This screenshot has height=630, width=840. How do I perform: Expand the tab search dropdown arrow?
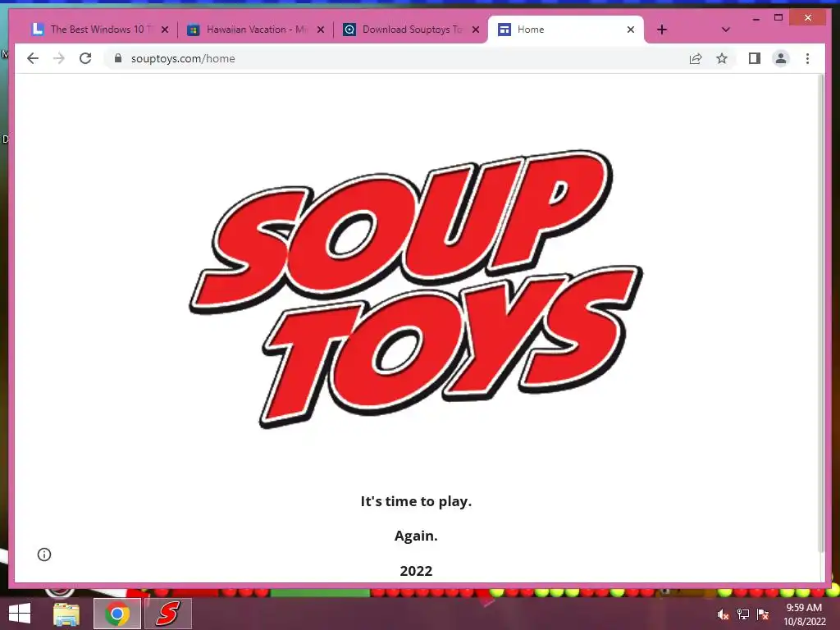[725, 30]
